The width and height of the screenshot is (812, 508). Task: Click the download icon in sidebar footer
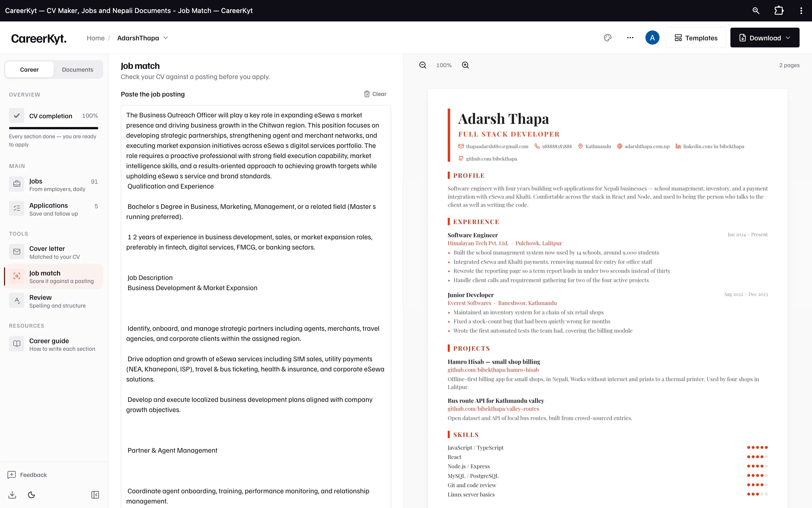tap(12, 494)
